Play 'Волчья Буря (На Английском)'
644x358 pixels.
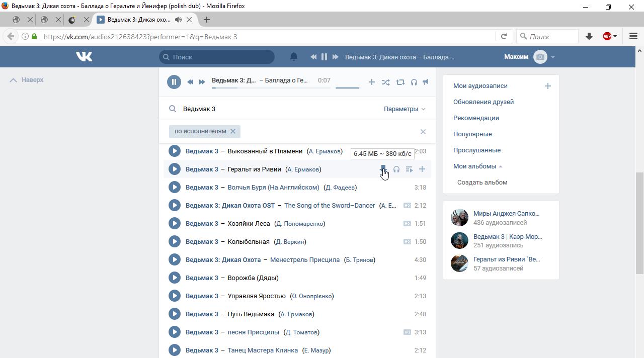coord(175,187)
